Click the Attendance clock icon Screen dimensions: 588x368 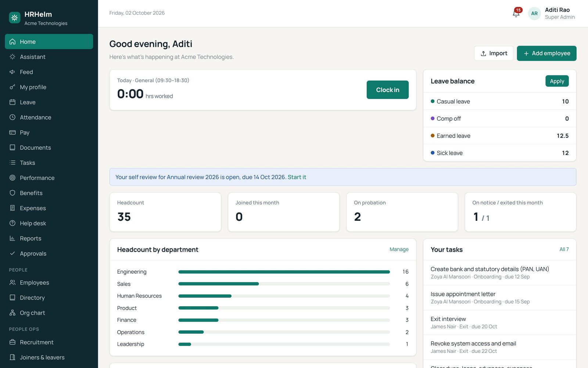[12, 117]
